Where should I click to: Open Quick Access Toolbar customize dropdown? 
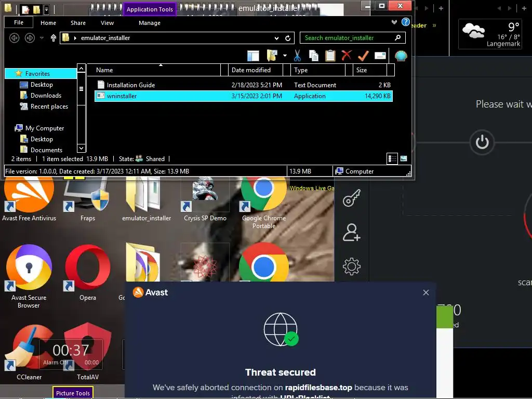point(47,9)
